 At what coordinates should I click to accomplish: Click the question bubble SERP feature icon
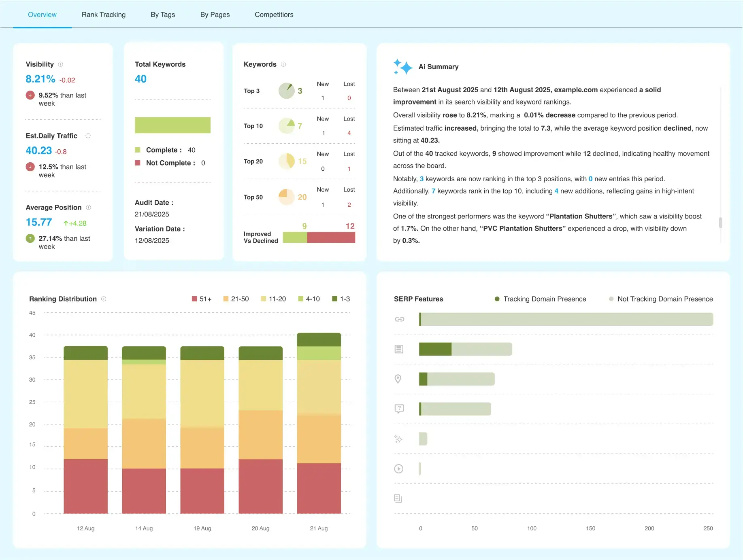(x=399, y=409)
